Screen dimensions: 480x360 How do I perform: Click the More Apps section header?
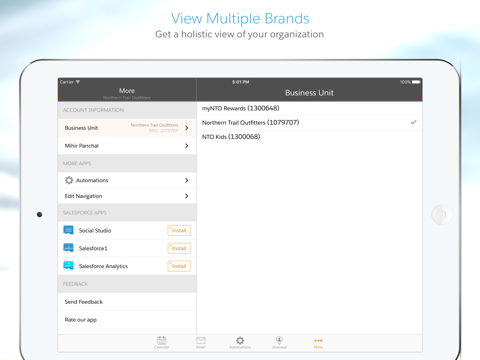127,163
